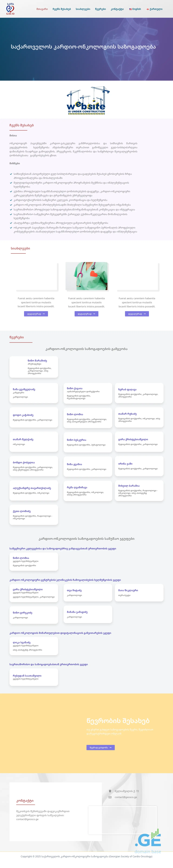Select Georgian language flag option ქართული

coord(154,9)
